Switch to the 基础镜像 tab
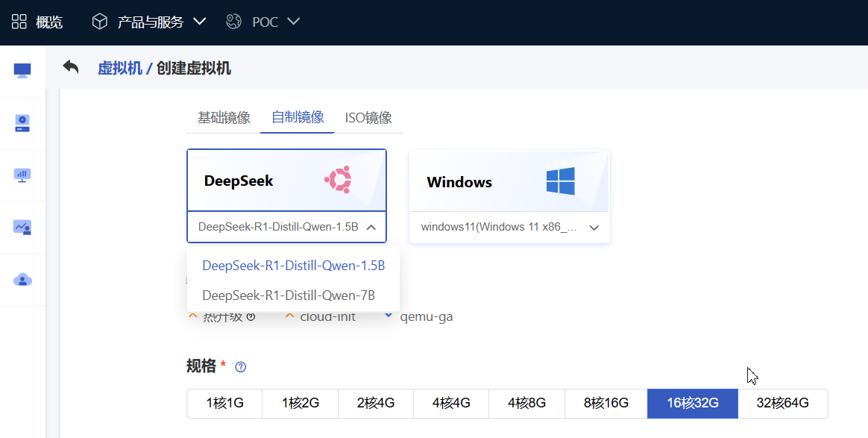The width and height of the screenshot is (868, 438). pyautogui.click(x=224, y=118)
